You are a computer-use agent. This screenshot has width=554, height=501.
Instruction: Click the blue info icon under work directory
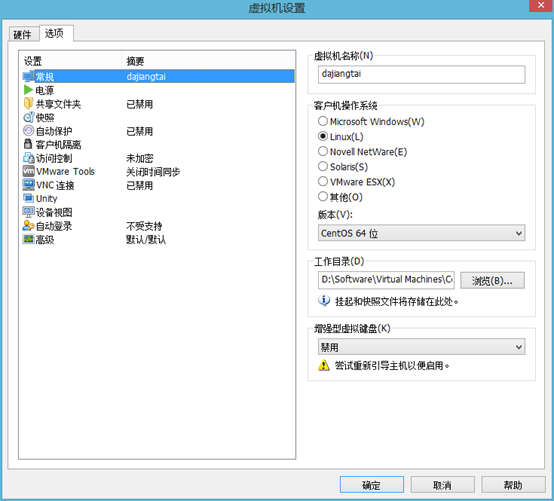(x=324, y=301)
